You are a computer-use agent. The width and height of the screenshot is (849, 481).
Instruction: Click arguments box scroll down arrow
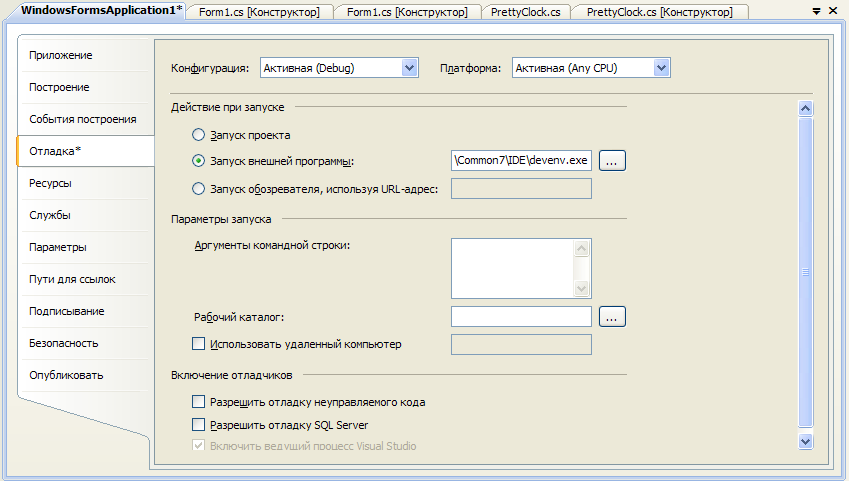(x=582, y=288)
